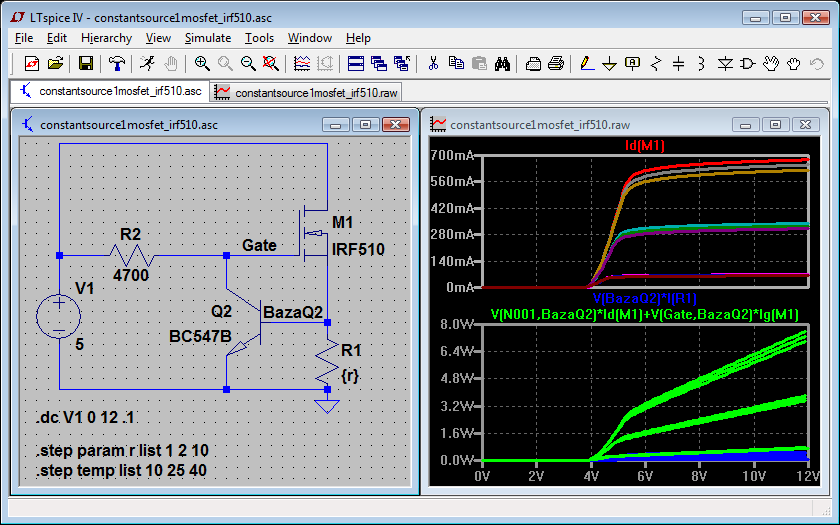Click the Undo arrow icon
The width and height of the screenshot is (840, 525).
click(x=817, y=64)
